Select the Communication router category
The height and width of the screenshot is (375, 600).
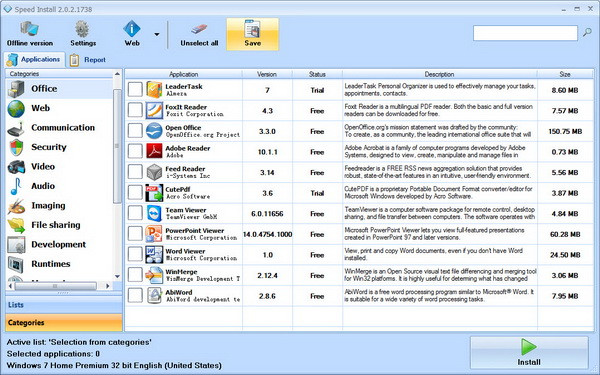point(16,128)
